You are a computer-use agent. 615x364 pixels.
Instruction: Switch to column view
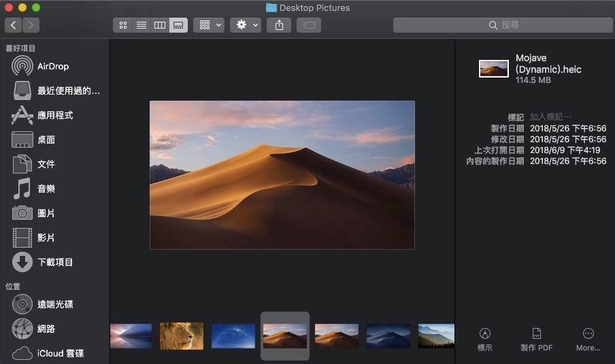[160, 25]
